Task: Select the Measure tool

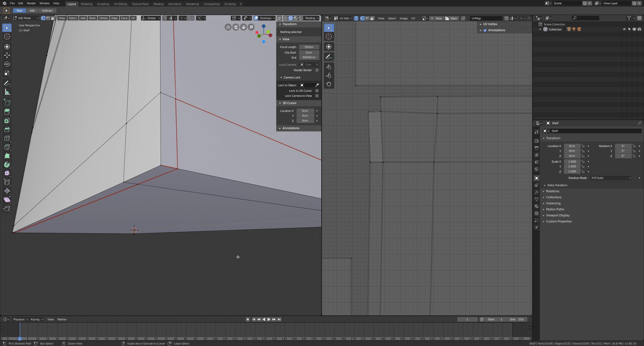Action: (x=7, y=92)
